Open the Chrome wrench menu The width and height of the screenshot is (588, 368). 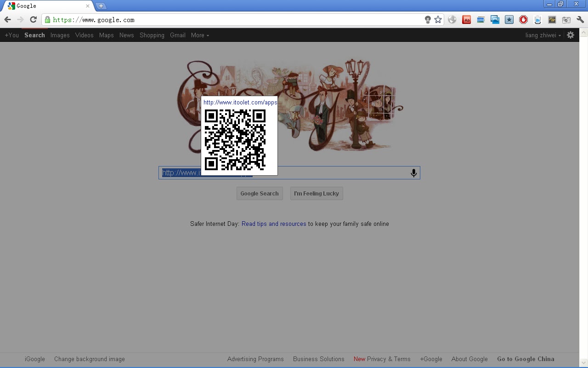(x=580, y=20)
